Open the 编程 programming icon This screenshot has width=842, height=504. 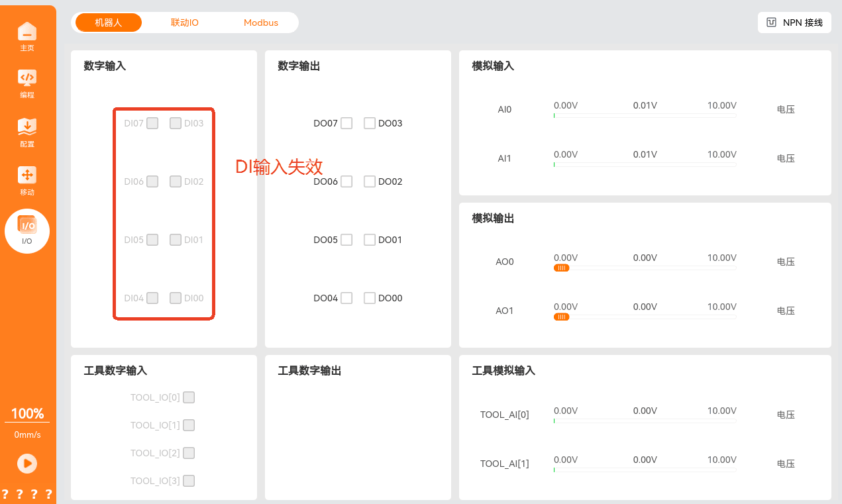pos(27,77)
